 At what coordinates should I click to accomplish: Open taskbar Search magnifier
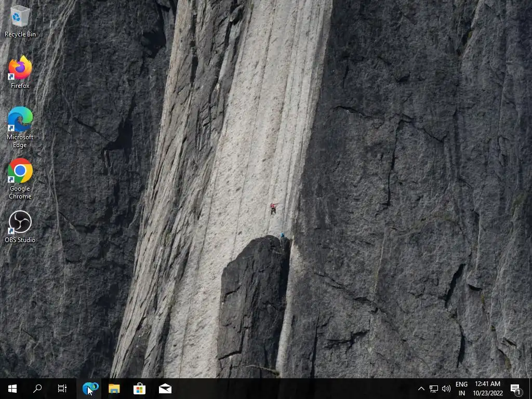37,389
